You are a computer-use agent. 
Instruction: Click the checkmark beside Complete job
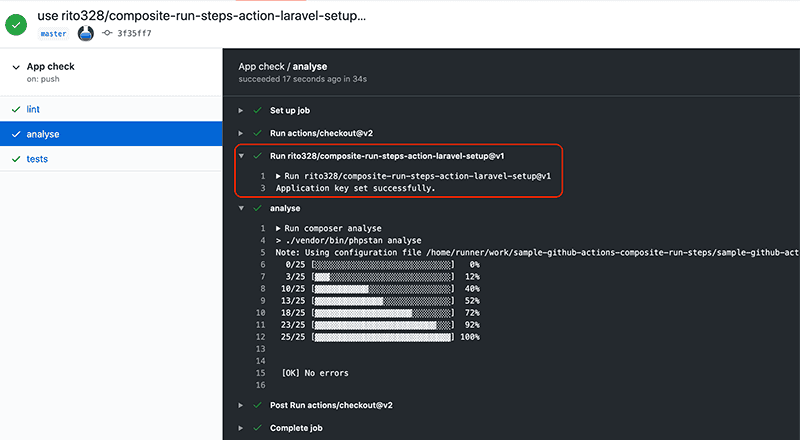257,428
